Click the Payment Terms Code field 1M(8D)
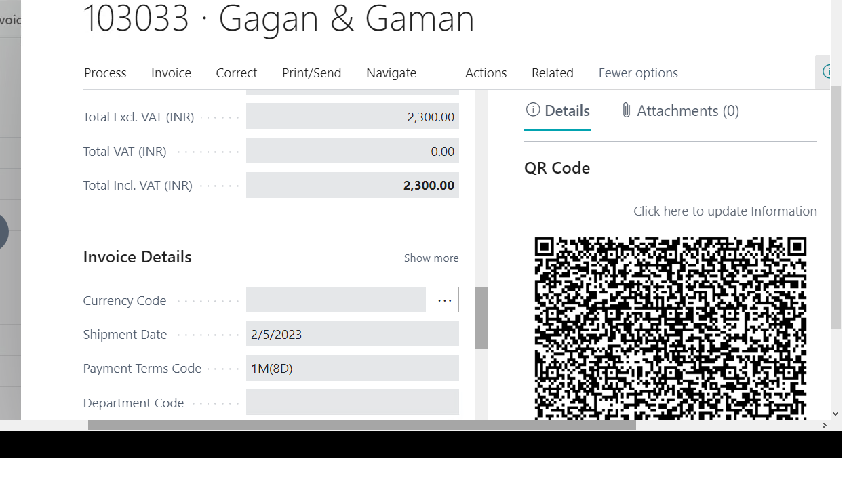 353,368
